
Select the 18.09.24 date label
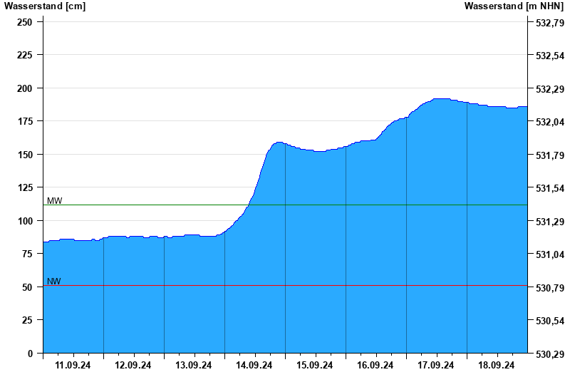click(496, 365)
